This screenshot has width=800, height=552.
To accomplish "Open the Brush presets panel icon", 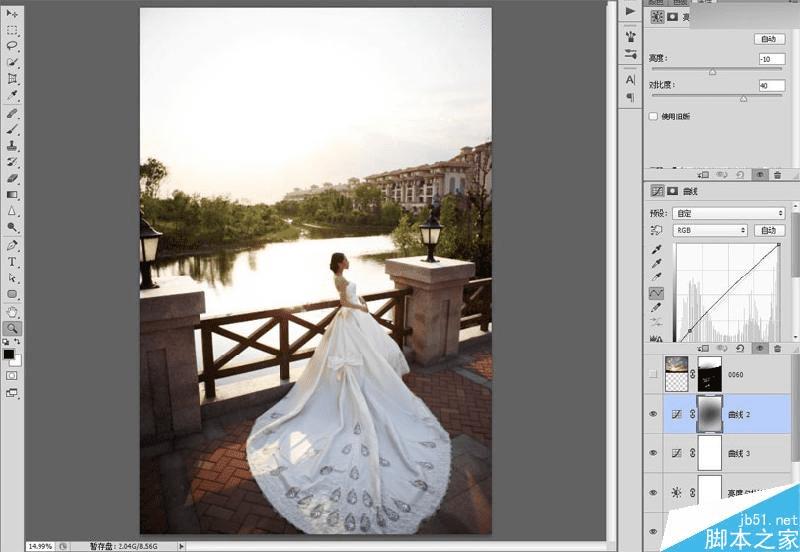I will pos(631,37).
